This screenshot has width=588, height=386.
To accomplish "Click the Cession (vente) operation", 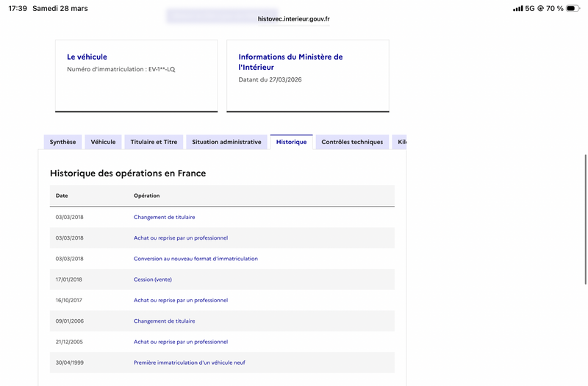I will coord(153,279).
